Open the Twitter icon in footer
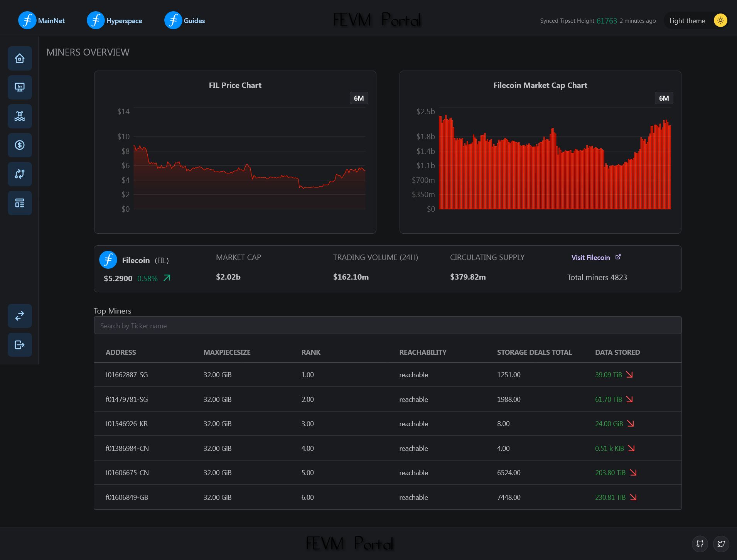737x560 pixels. coord(721,544)
